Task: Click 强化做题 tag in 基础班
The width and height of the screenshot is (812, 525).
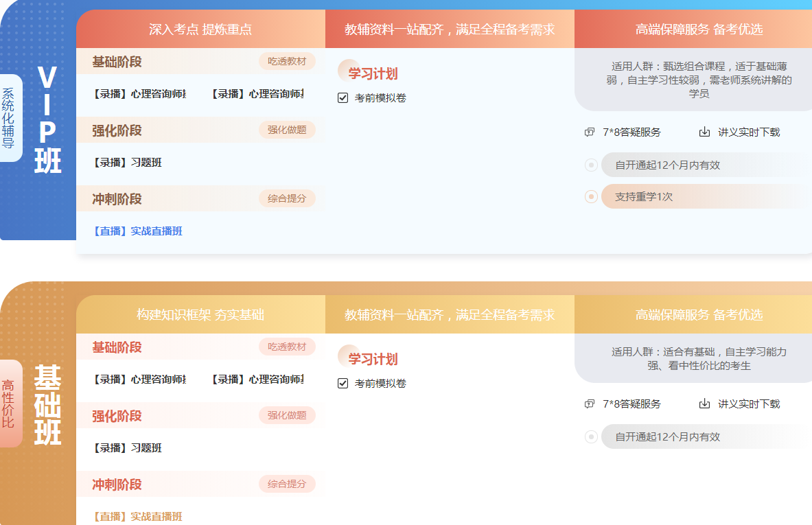Action: click(x=287, y=415)
